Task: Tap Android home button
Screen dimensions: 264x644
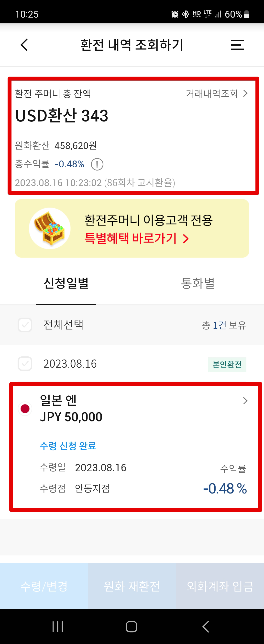Action: point(132,626)
